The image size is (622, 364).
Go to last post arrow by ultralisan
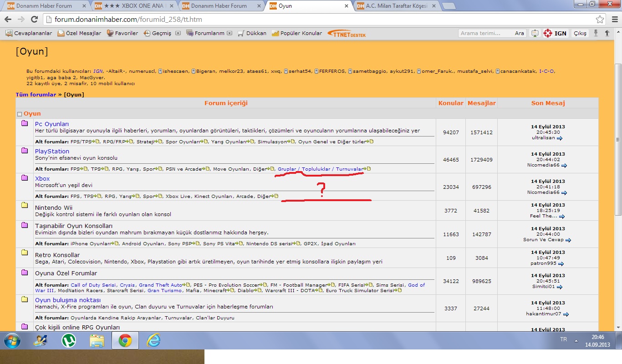(x=560, y=138)
